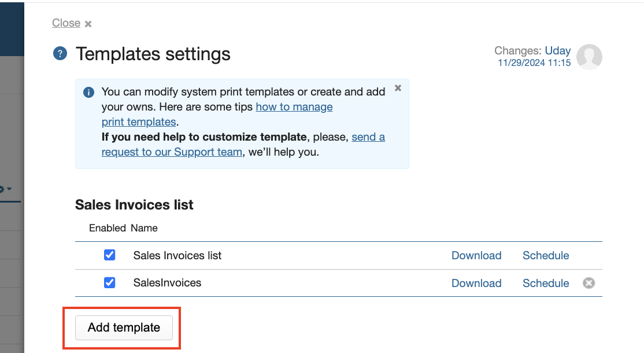
Task: Schedule the Sales Invoices list template
Action: (545, 256)
